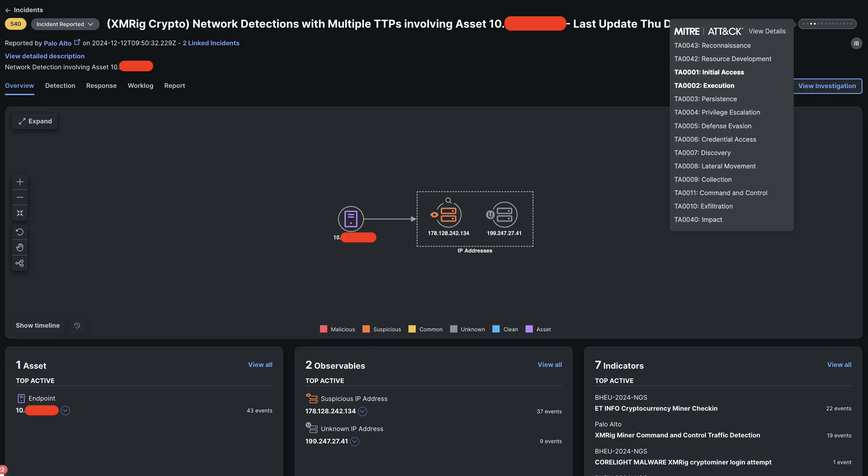Click the reset layout icon in graph toolbar

coord(20,232)
